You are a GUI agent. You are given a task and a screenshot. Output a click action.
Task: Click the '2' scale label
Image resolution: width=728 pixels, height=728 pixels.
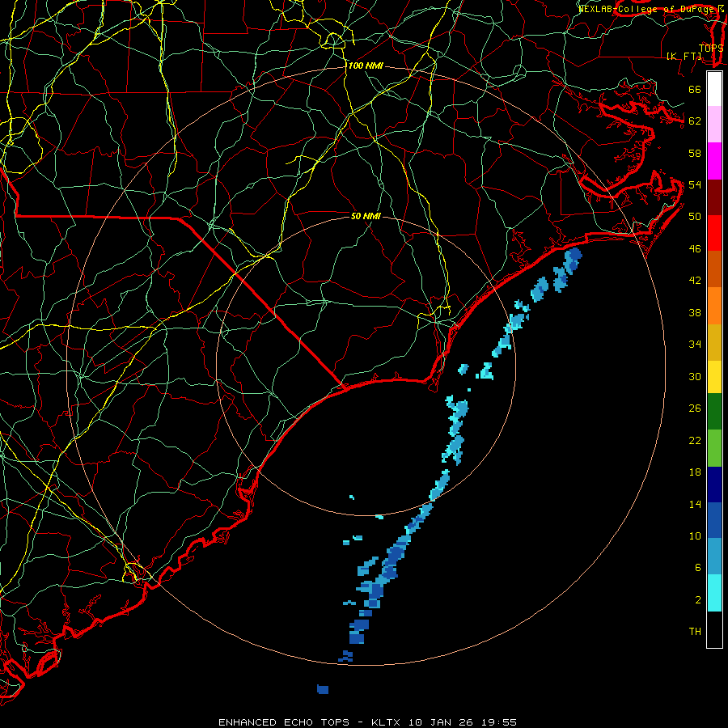[x=698, y=599]
